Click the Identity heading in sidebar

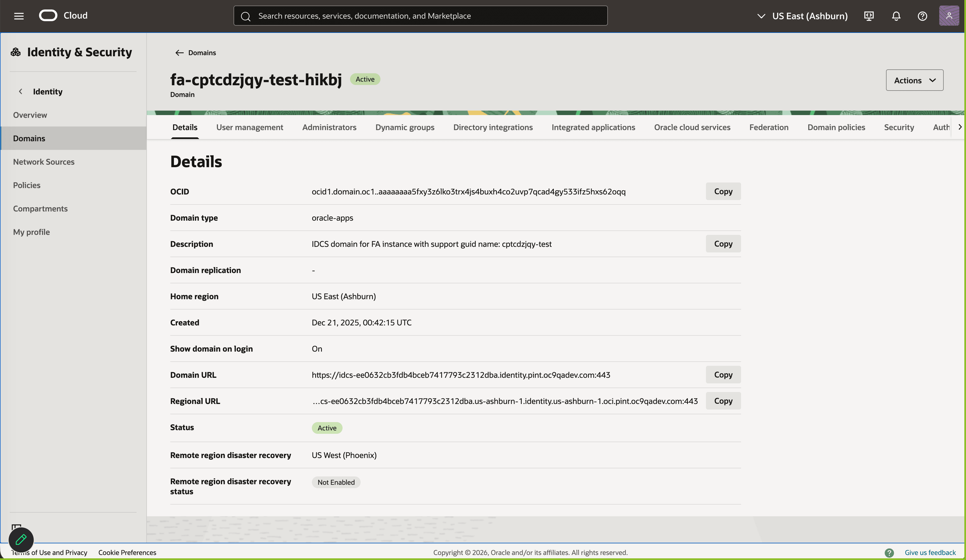48,92
